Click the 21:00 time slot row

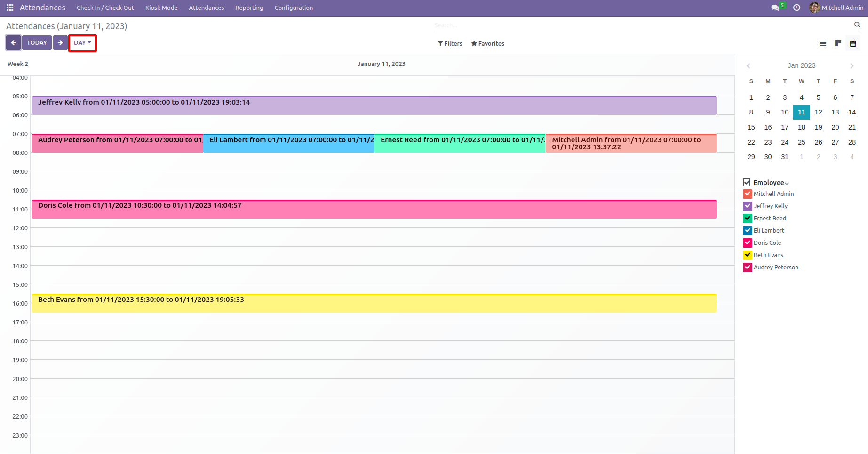(x=382, y=407)
